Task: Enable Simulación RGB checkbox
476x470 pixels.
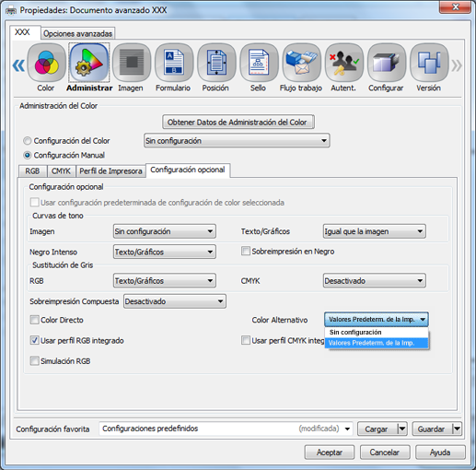Action: [x=34, y=360]
